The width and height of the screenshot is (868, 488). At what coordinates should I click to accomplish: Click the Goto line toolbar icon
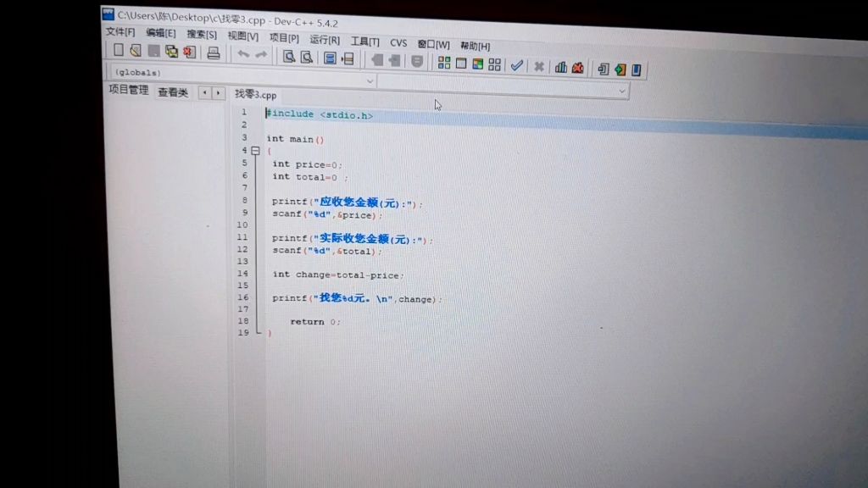(x=348, y=58)
